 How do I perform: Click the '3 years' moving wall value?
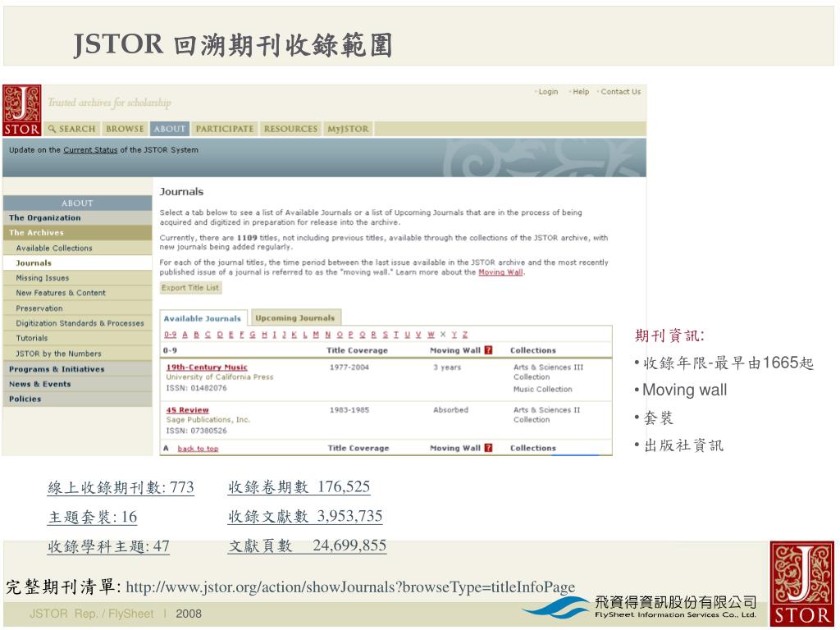tap(447, 367)
